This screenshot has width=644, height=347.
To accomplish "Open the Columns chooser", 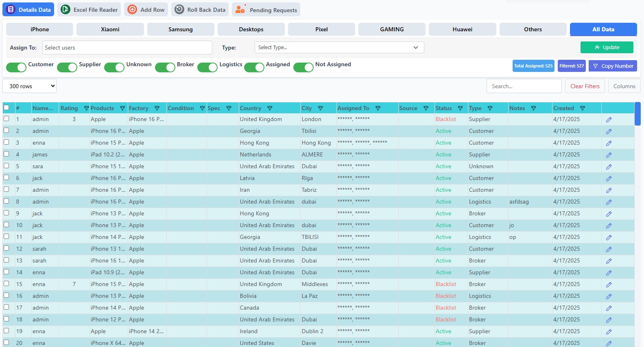I will coord(624,86).
